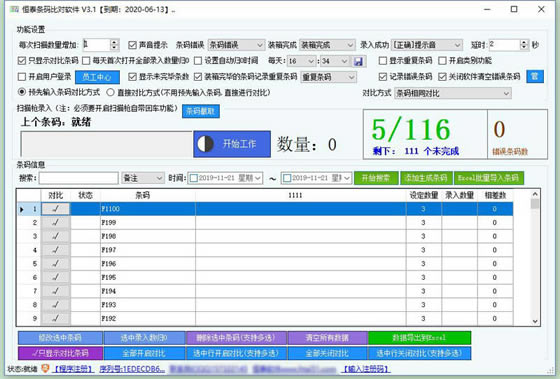
Task: Click the blue 管 button
Action: coord(535,76)
